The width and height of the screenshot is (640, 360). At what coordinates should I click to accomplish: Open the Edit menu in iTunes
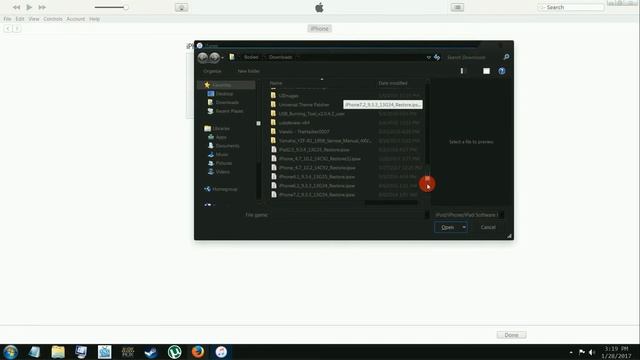(20, 19)
